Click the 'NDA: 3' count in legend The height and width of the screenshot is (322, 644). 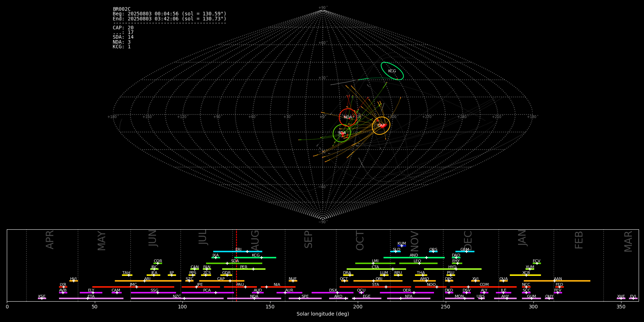(122, 42)
